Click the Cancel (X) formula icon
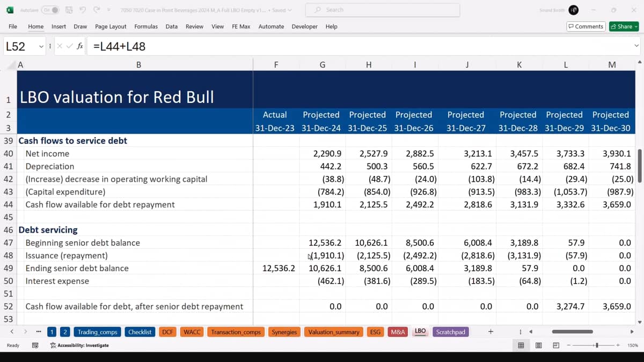This screenshot has height=362, width=644. [x=59, y=47]
